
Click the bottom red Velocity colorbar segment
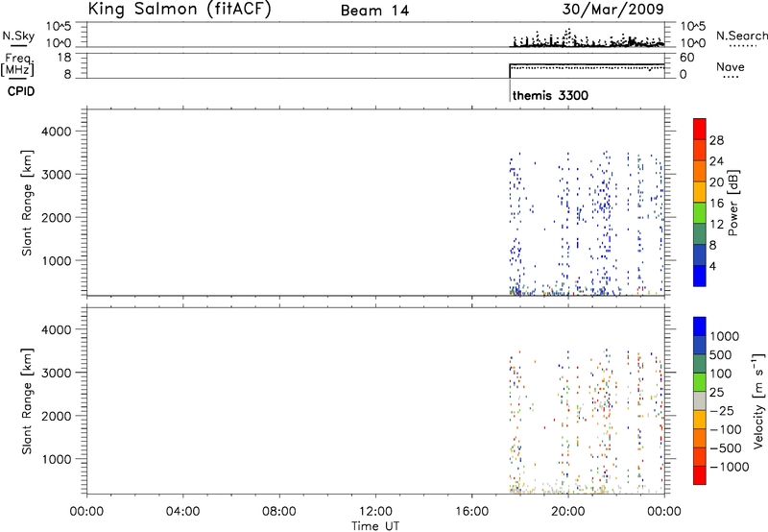(x=700, y=475)
